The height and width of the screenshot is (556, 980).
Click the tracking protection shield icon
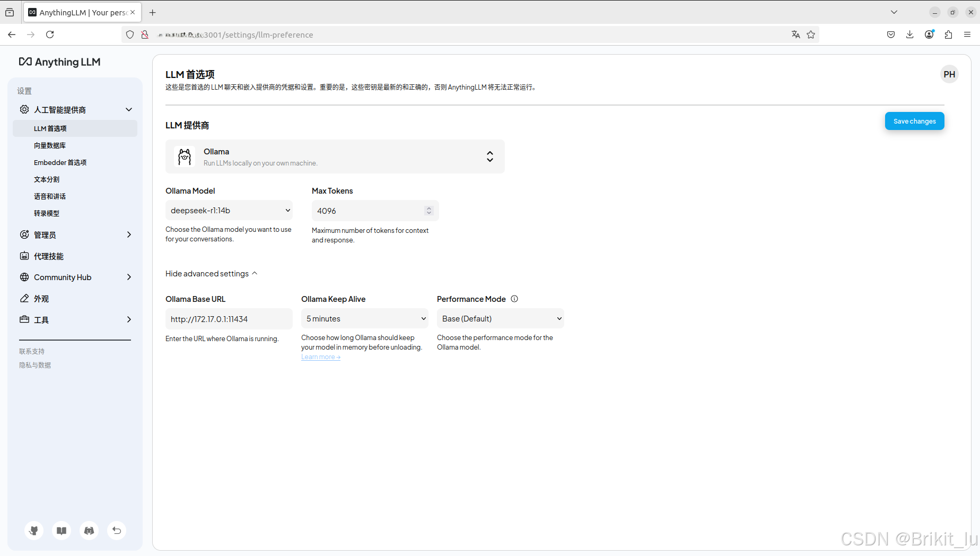click(130, 34)
